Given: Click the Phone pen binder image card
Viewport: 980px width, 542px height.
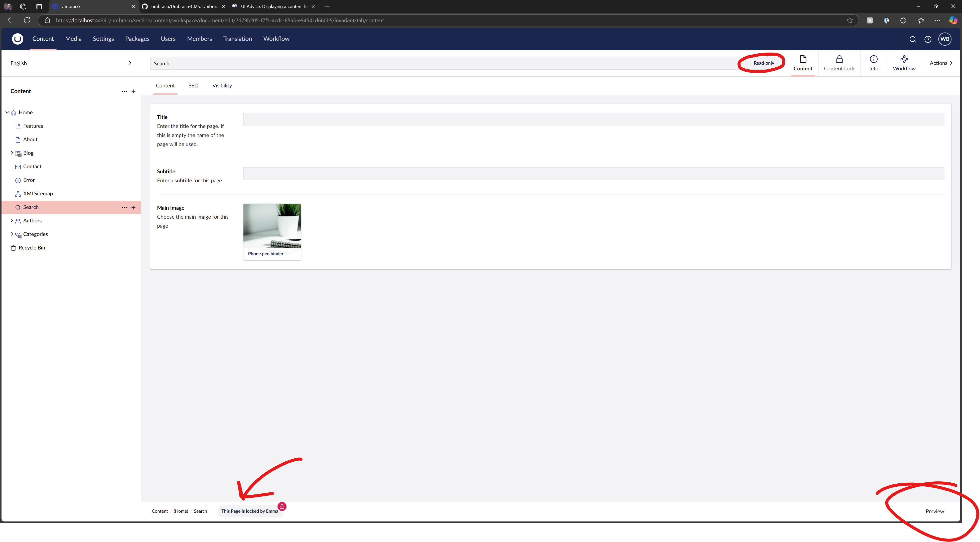Looking at the screenshot, I should coord(272,232).
